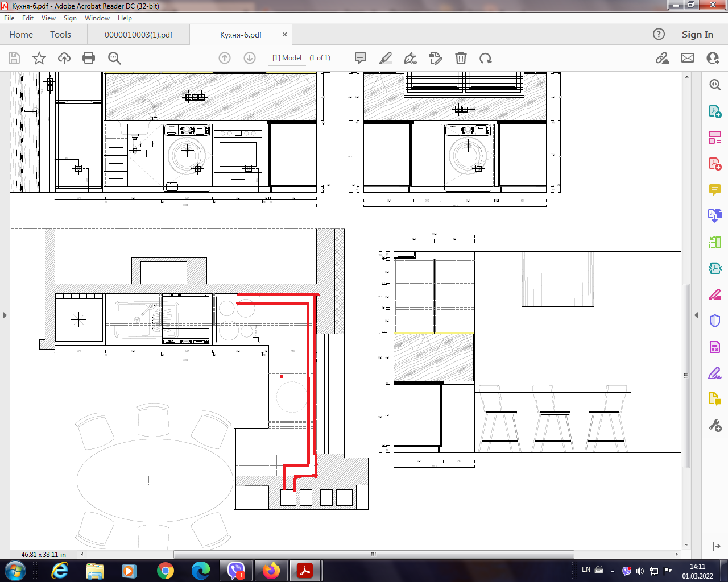Click the Print file icon
This screenshot has height=582, width=728.
[89, 58]
